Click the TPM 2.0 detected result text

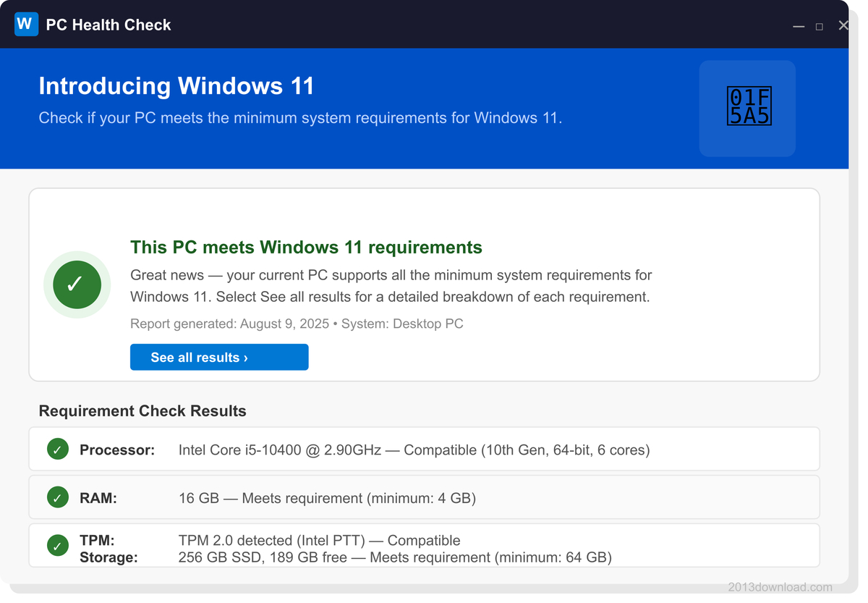tap(319, 541)
